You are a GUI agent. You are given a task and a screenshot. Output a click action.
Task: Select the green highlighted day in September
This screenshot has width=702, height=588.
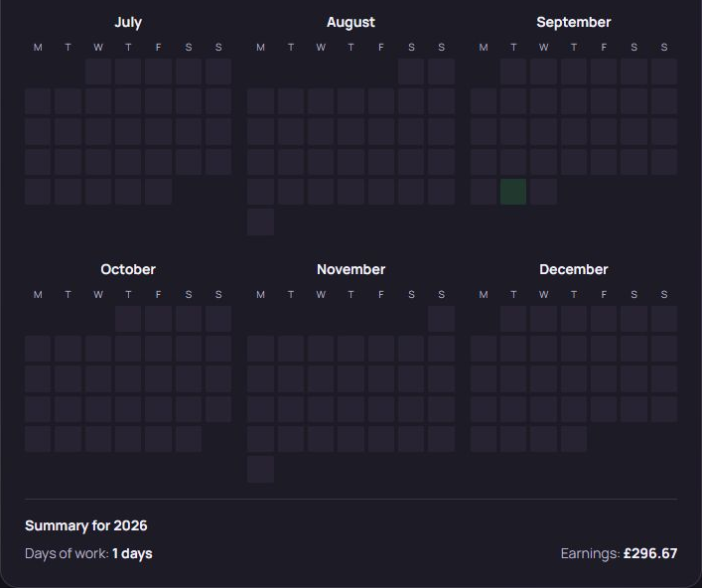(x=513, y=192)
